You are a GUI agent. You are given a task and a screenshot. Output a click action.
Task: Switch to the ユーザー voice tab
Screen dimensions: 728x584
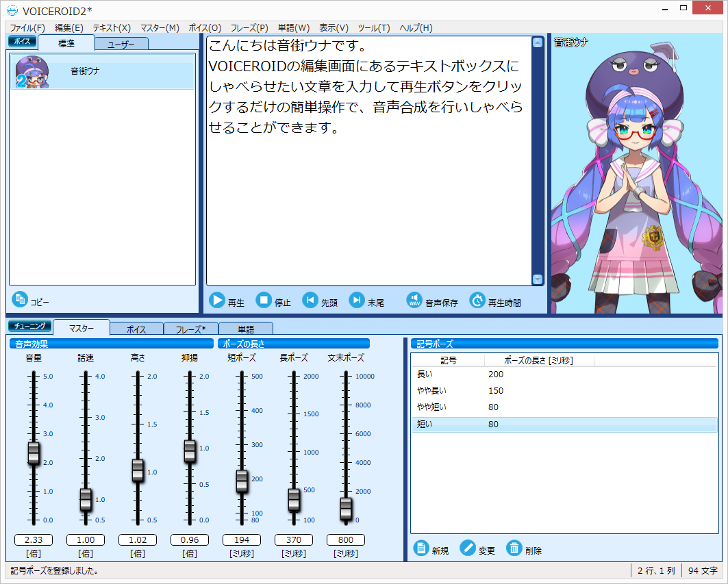coord(121,45)
